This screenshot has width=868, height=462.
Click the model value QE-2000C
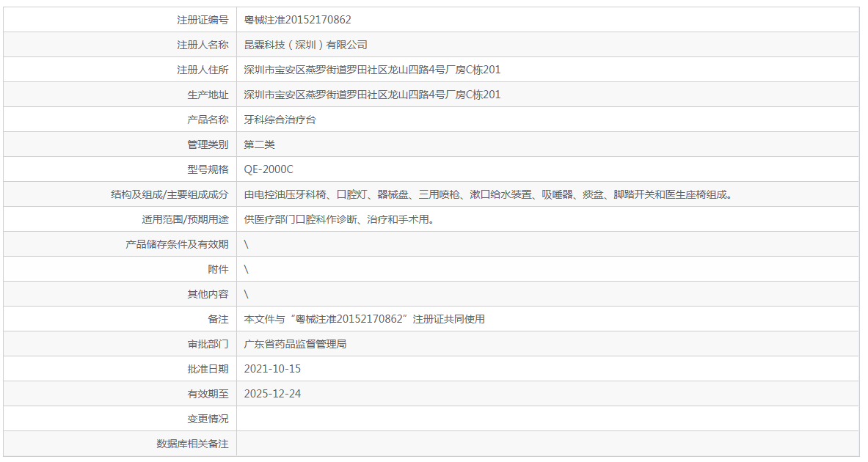(x=269, y=169)
